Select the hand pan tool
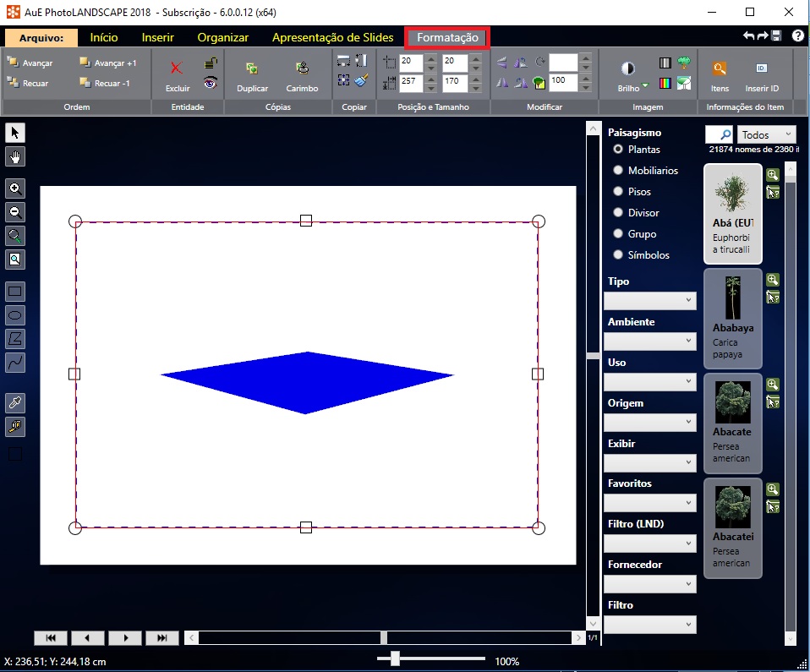 (x=15, y=156)
